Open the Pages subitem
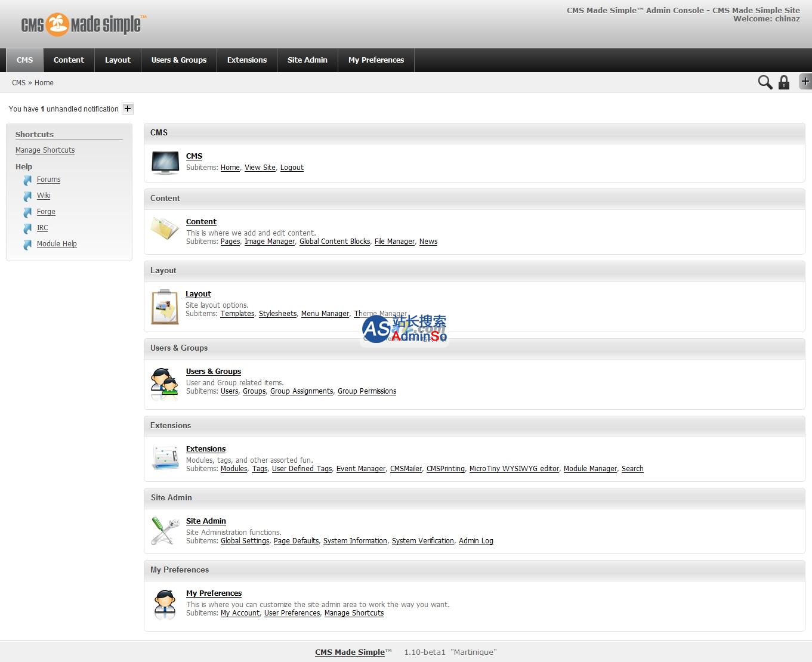The image size is (812, 662). (x=230, y=242)
